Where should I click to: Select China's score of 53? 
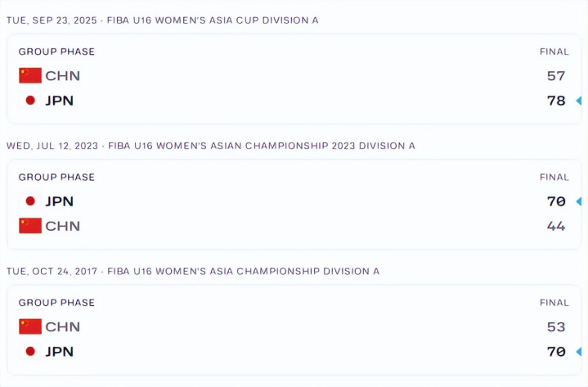[x=556, y=326]
